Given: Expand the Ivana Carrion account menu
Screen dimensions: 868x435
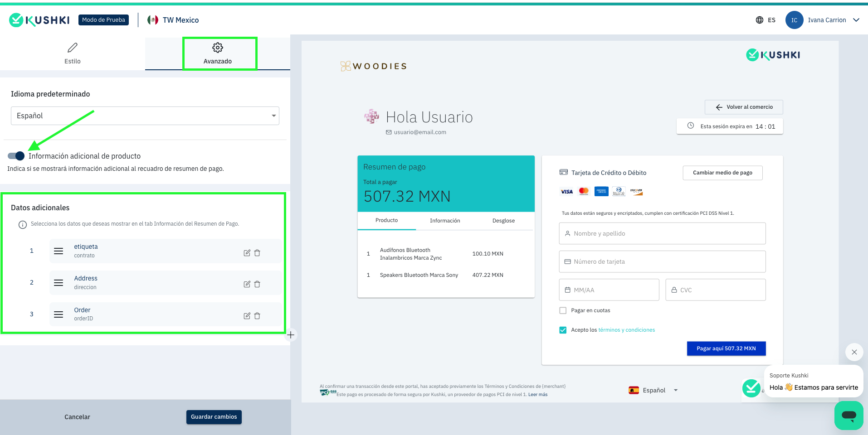Looking at the screenshot, I should coord(856,20).
